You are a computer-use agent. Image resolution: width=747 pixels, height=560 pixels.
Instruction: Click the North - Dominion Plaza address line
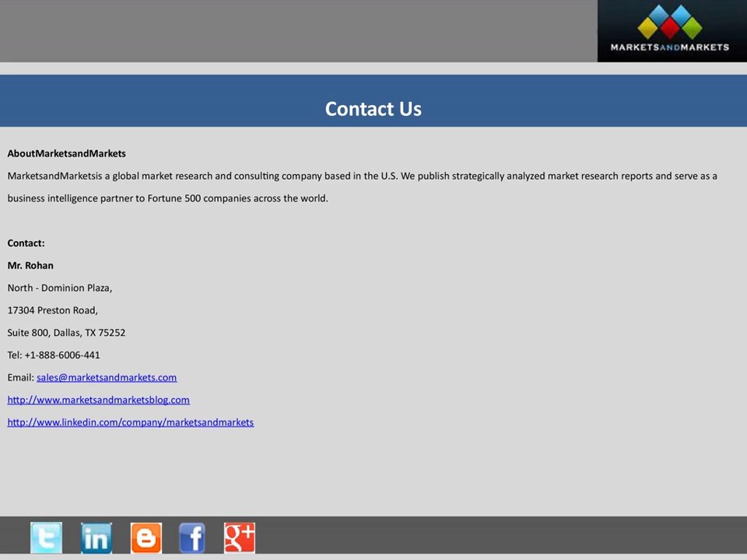pyautogui.click(x=60, y=288)
